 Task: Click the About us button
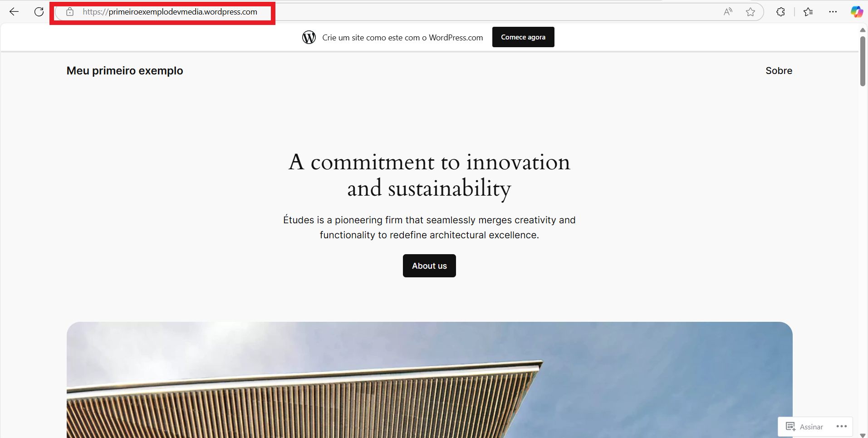pyautogui.click(x=429, y=266)
